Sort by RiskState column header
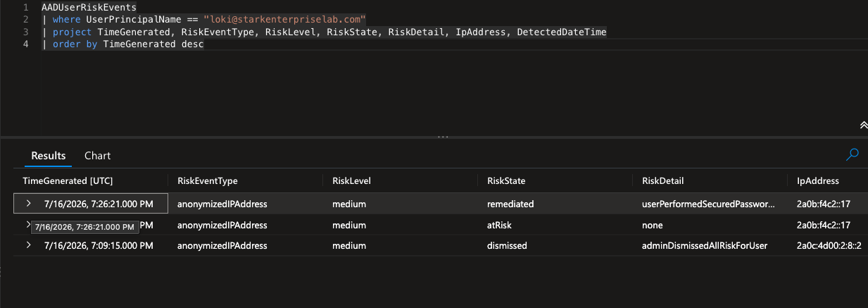Image resolution: width=868 pixels, height=308 pixels. [x=506, y=181]
